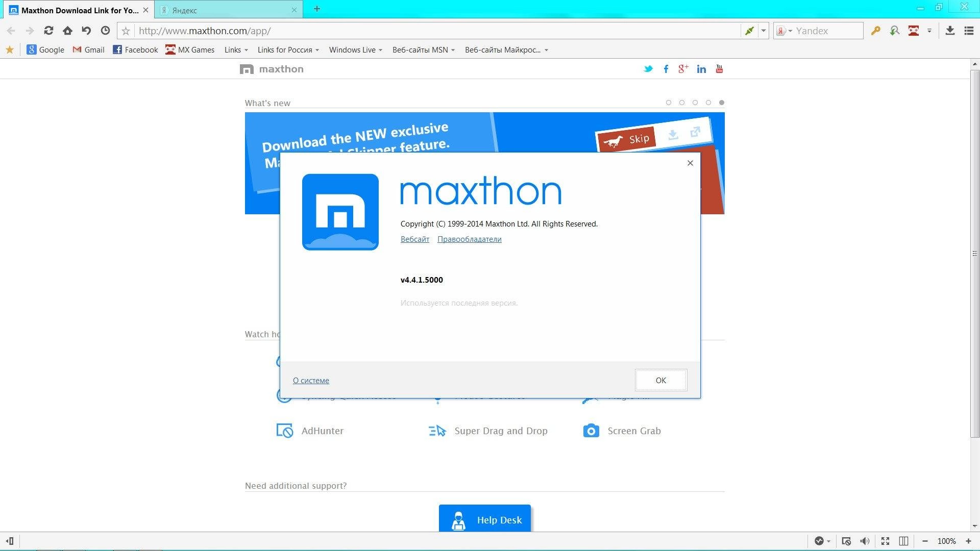Reload the page with the refresh icon
This screenshot has width=980, height=551.
click(48, 31)
